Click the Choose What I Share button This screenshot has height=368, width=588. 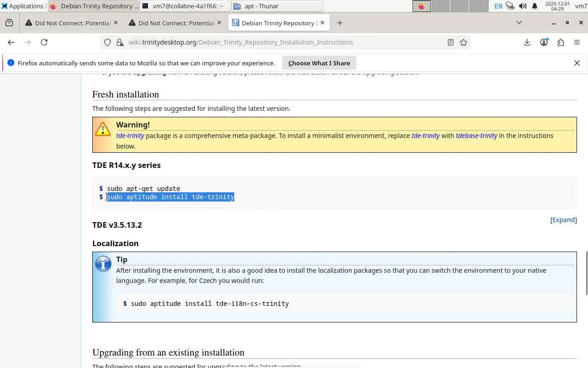click(319, 63)
